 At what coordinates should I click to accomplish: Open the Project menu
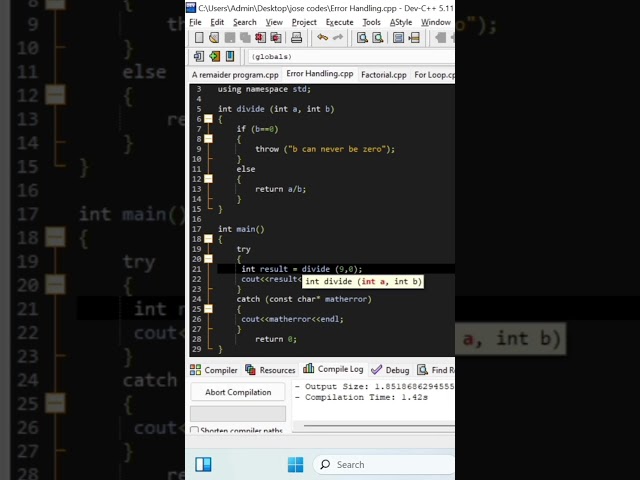coord(304,22)
